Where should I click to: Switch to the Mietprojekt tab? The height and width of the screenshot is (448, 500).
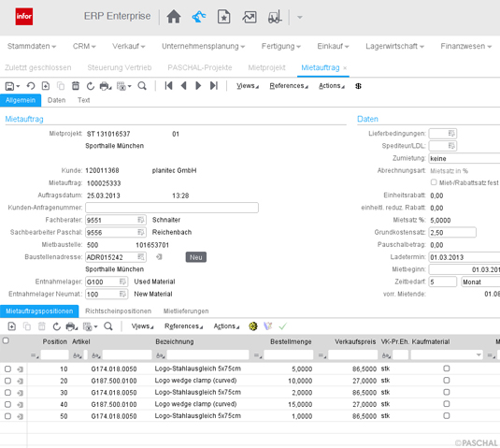(x=266, y=67)
